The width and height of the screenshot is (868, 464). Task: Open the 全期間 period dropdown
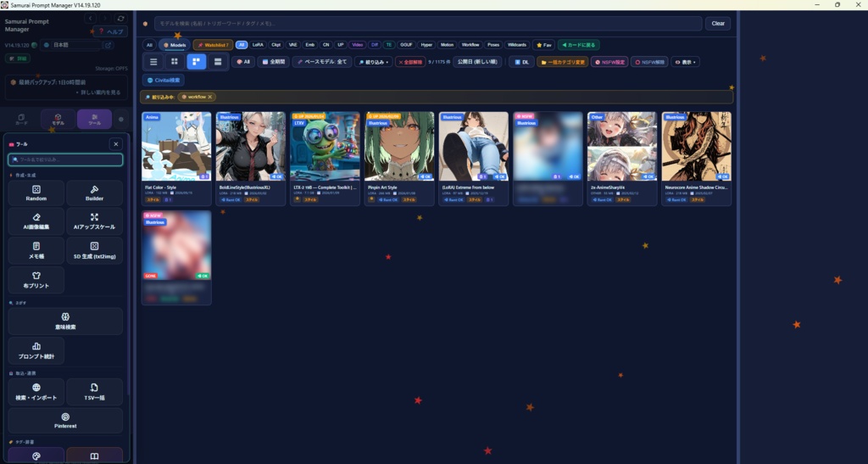click(x=274, y=62)
